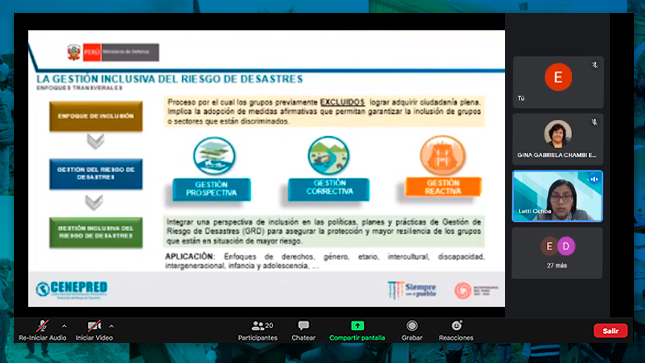Click the muted mic icon on Tú tile
Image resolution: width=645 pixels, height=363 pixels.
(594, 65)
